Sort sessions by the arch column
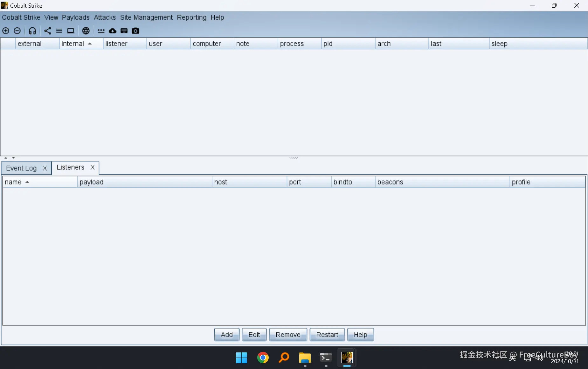The height and width of the screenshot is (369, 588). [x=402, y=44]
